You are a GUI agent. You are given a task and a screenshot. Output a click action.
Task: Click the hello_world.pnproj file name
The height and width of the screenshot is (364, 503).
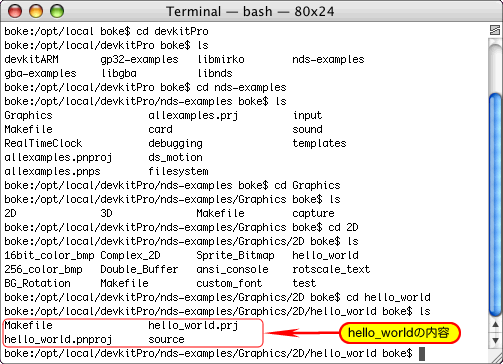pos(58,340)
